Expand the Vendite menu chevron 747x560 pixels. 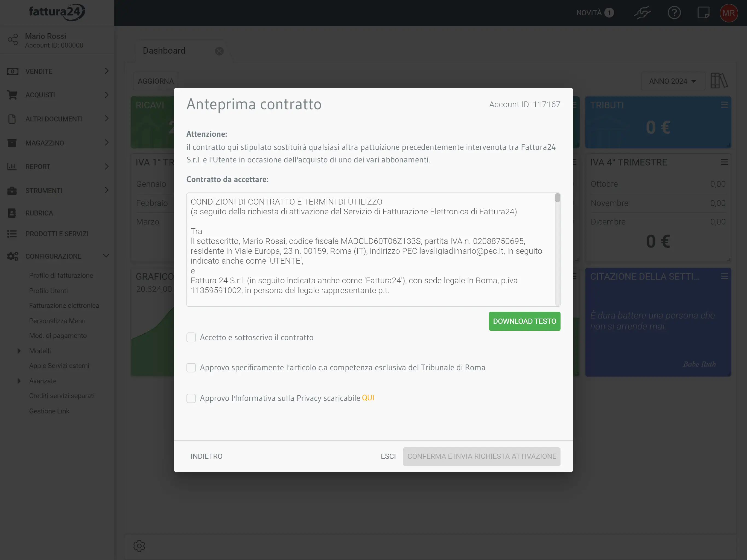(106, 71)
